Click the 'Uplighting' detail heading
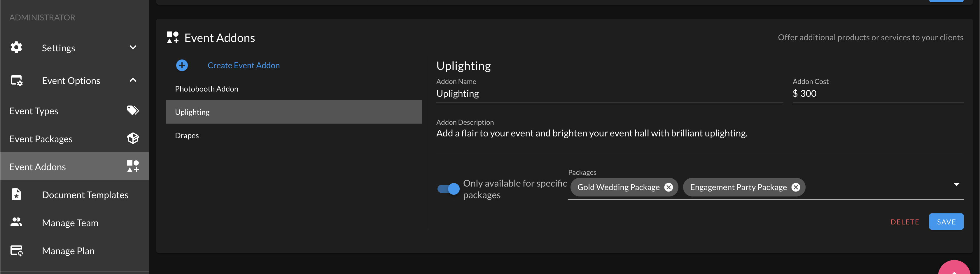The width and height of the screenshot is (980, 274). click(463, 66)
